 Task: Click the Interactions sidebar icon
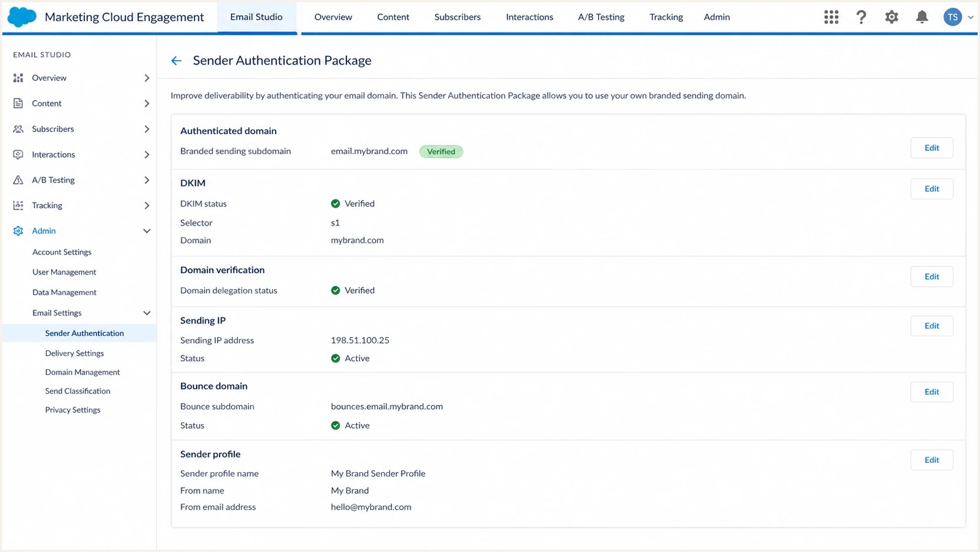(18, 154)
